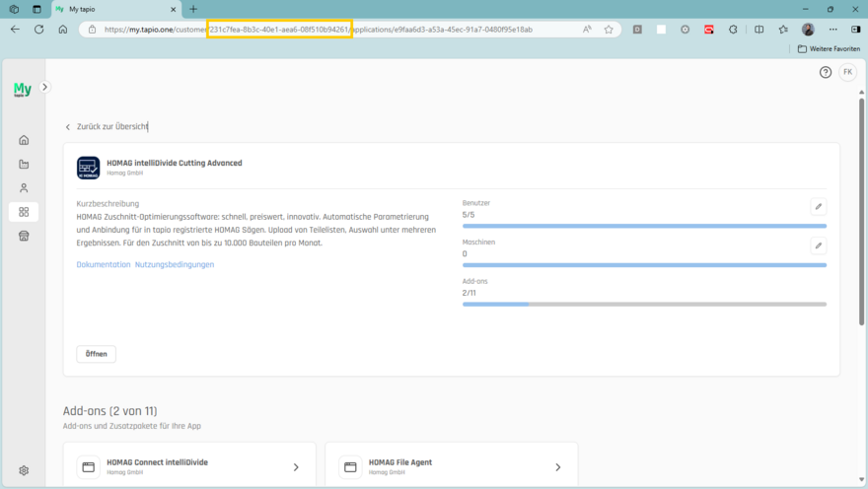Open browser profile picture
Viewport: 868px width, 489px height.
[808, 30]
